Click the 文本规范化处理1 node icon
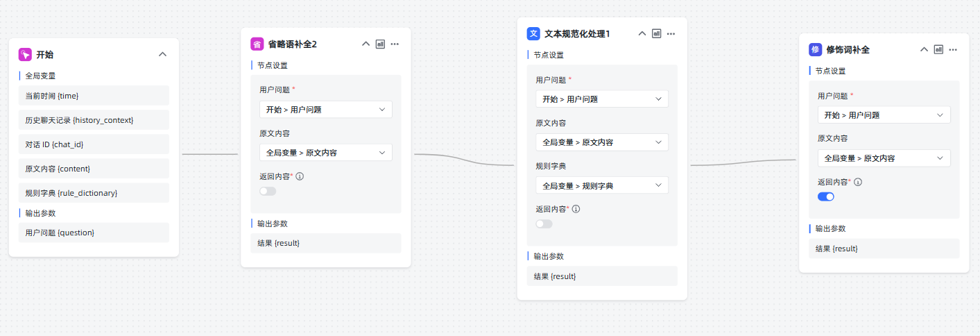 [533, 33]
